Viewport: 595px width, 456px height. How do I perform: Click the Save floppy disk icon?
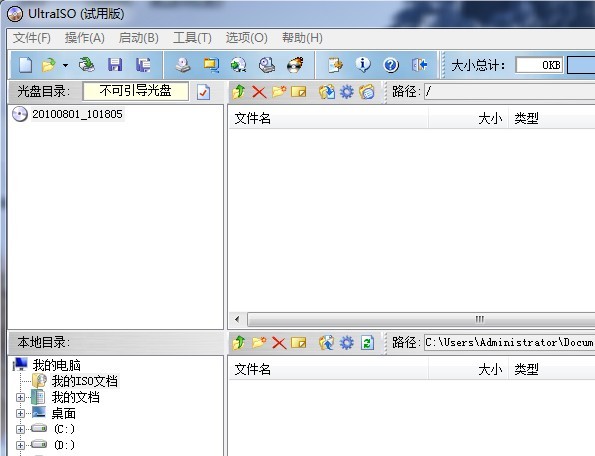click(x=115, y=65)
